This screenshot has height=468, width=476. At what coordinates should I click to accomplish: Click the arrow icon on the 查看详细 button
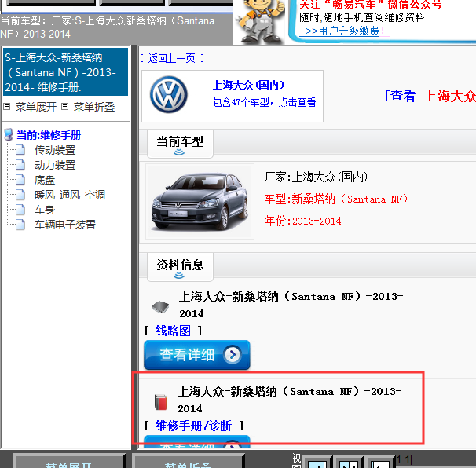(x=233, y=354)
